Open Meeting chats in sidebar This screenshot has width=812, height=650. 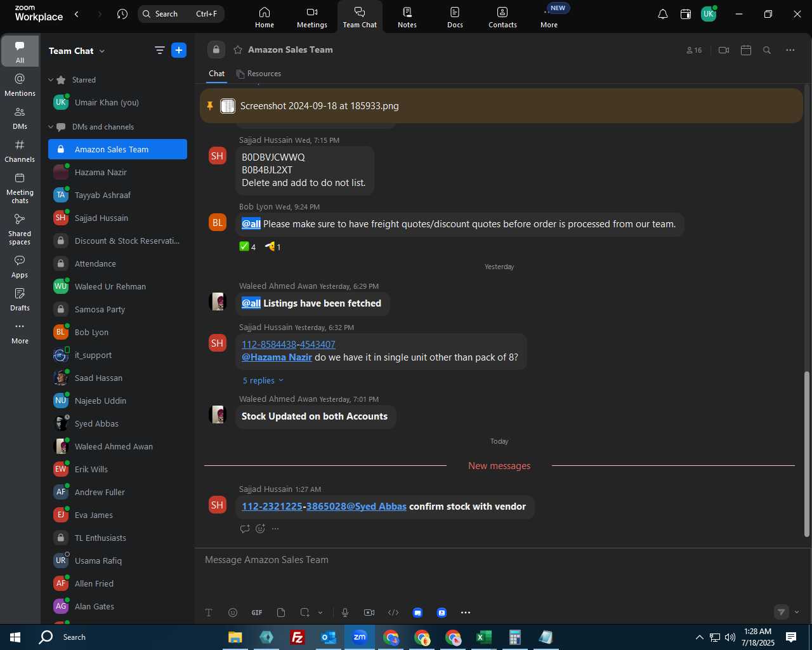pos(20,188)
